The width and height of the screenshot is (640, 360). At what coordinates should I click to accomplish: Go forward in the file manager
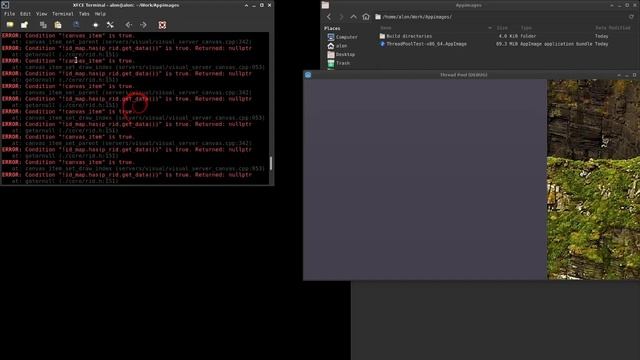tap(341, 17)
